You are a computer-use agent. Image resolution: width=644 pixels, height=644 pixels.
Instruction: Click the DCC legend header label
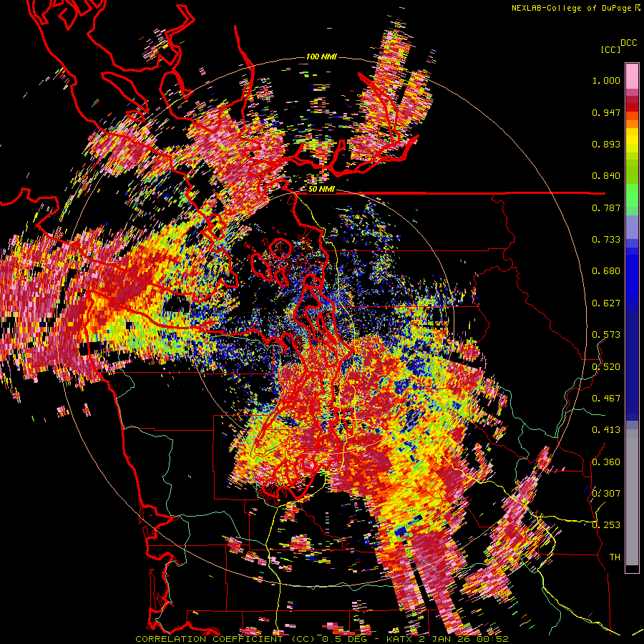628,43
